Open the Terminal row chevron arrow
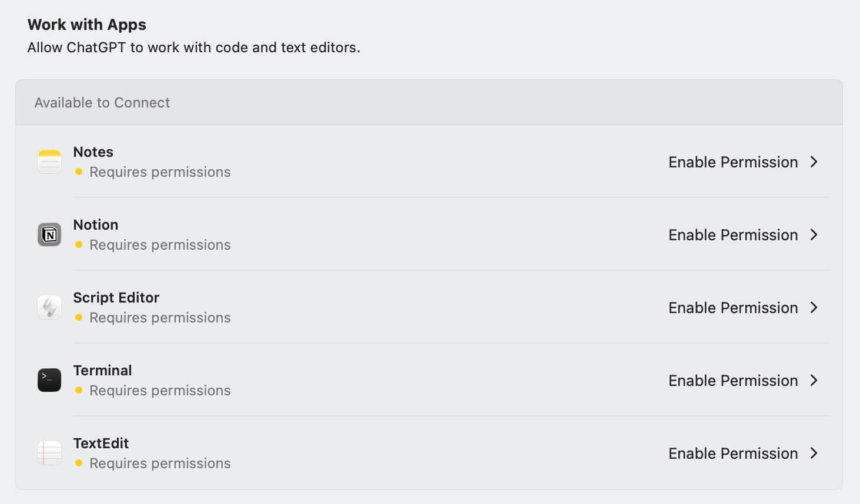Image resolution: width=860 pixels, height=504 pixels. point(814,381)
